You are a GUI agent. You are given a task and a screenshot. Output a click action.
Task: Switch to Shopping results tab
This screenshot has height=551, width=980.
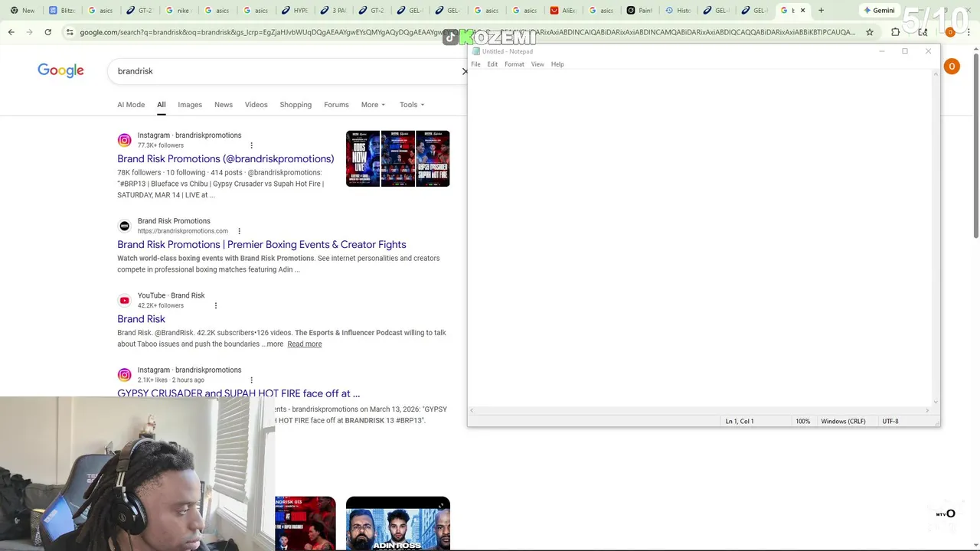pos(296,105)
